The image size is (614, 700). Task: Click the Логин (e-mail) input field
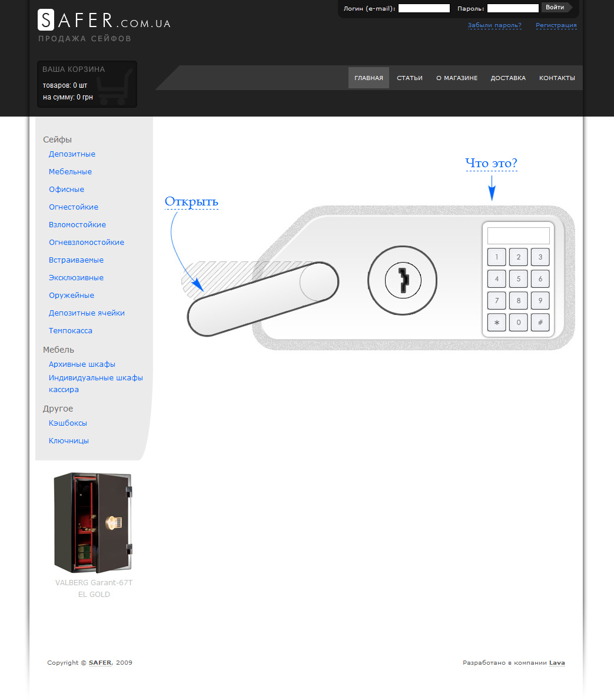(424, 8)
